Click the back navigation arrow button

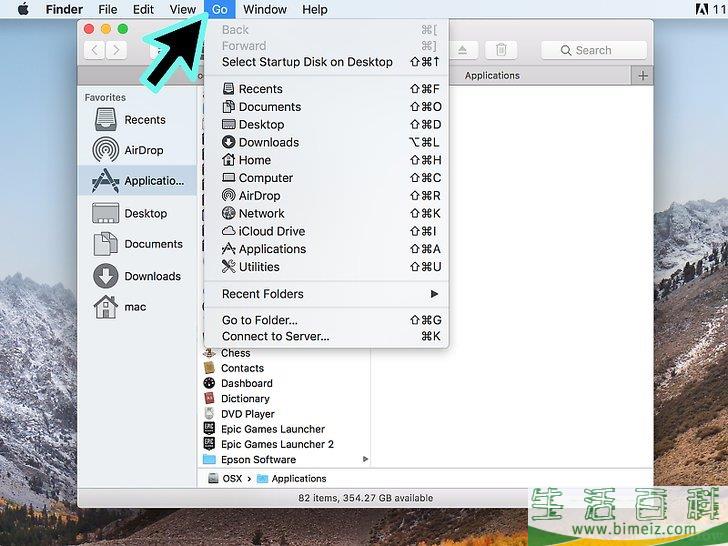[x=96, y=50]
